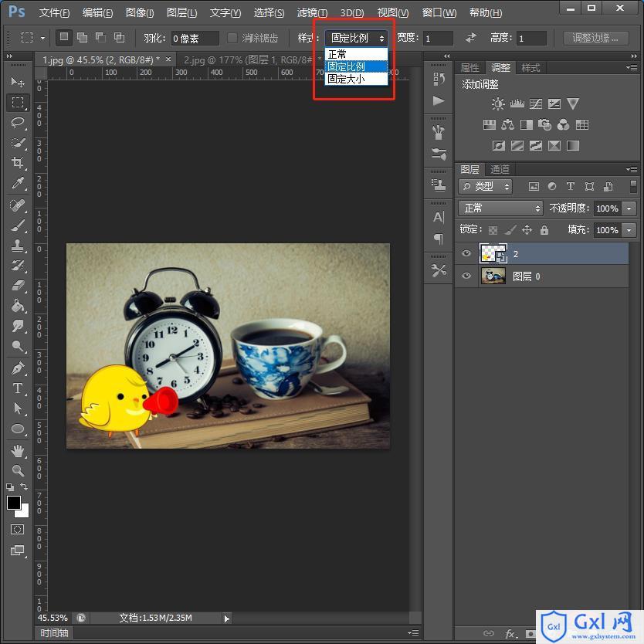The image size is (644, 644).
Task: Open the status bar info arrow
Action: pyautogui.click(x=227, y=618)
